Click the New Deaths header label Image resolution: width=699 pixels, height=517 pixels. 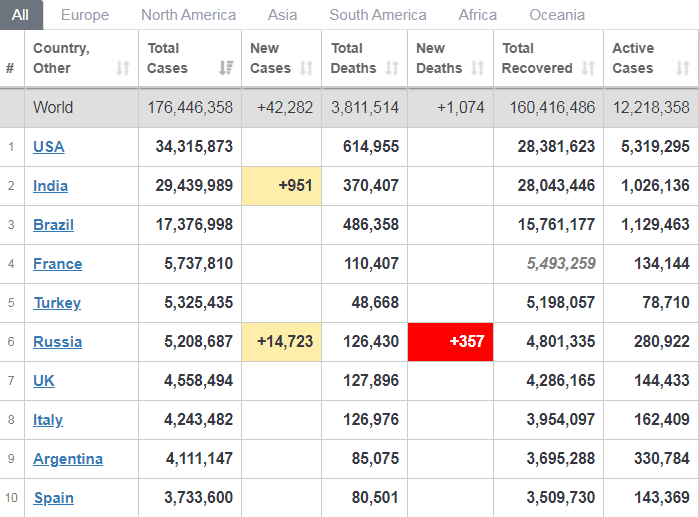(x=439, y=58)
